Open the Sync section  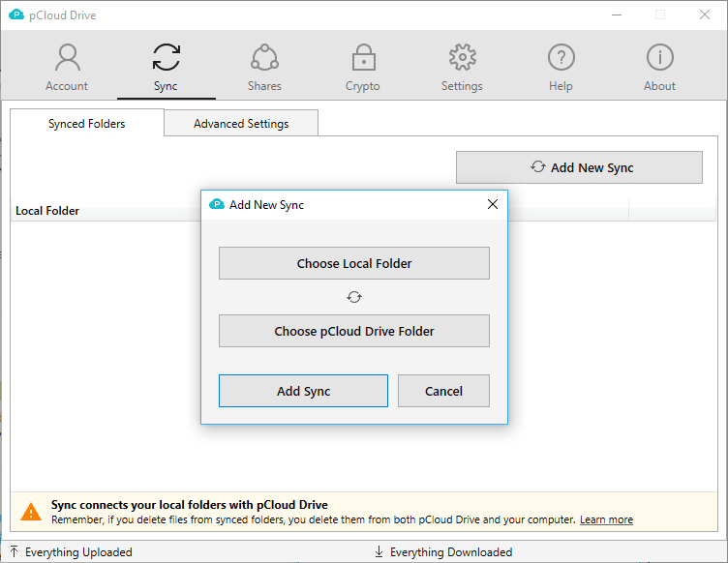[166, 68]
